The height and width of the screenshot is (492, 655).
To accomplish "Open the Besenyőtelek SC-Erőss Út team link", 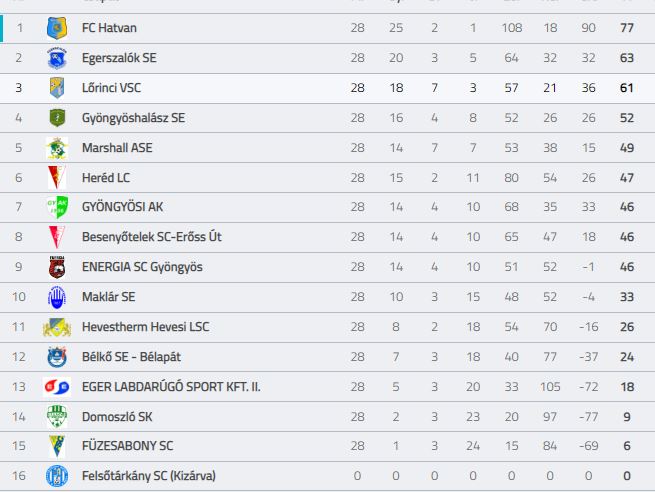I will point(152,237).
